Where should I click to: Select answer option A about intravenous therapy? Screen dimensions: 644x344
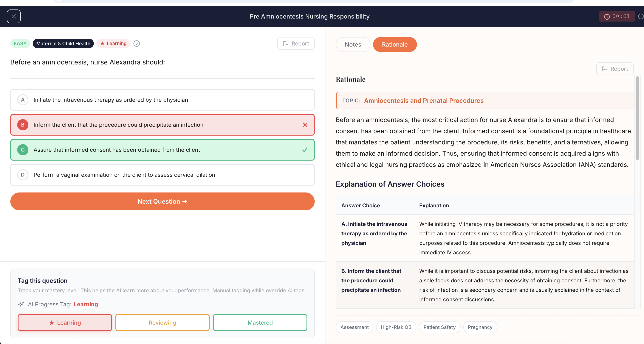click(162, 100)
